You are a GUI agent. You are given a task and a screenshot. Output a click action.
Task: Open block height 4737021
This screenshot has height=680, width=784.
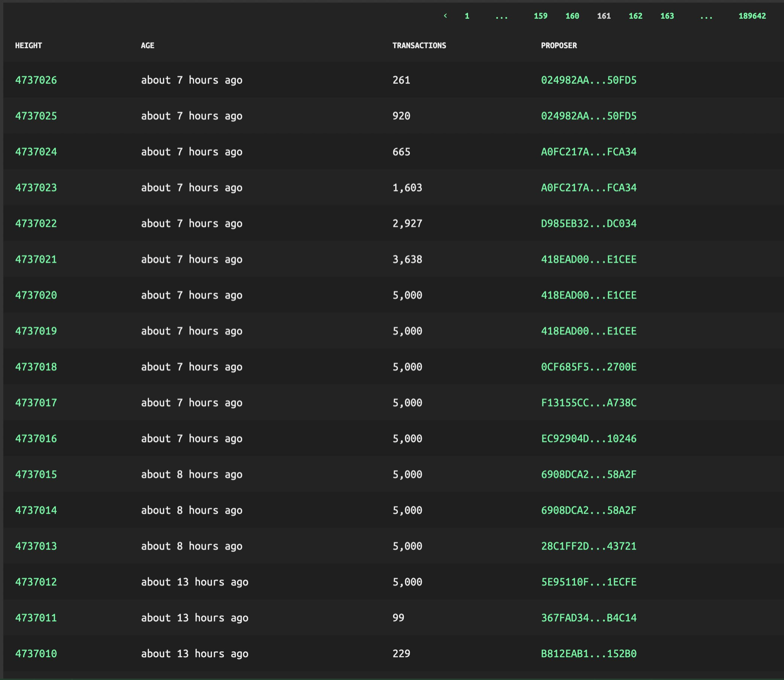pyautogui.click(x=36, y=259)
